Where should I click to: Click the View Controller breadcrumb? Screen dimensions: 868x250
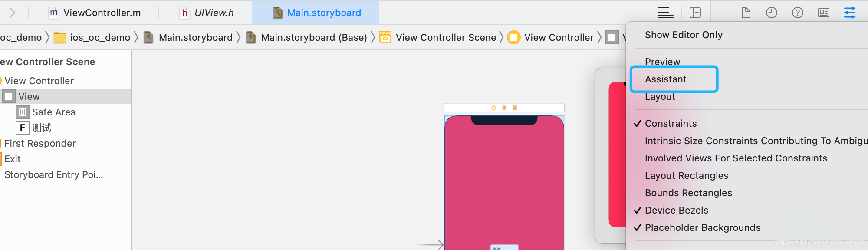[x=551, y=38]
